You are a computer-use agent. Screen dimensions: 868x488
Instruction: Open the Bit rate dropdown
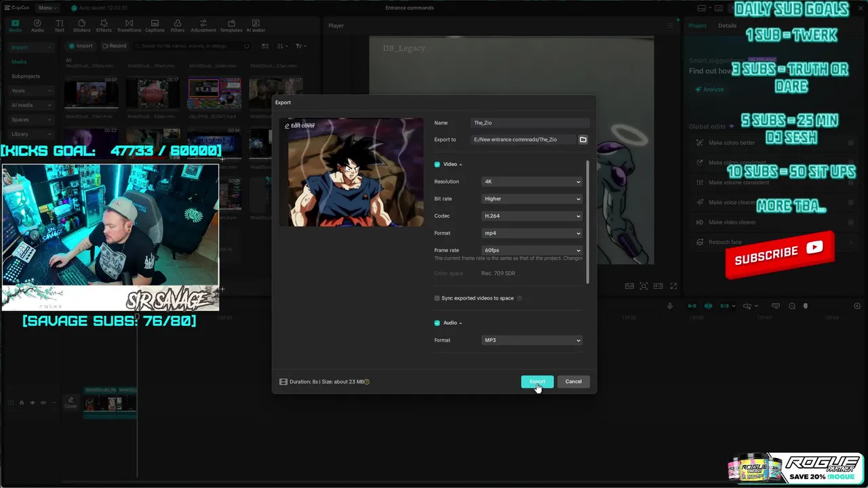pos(532,199)
